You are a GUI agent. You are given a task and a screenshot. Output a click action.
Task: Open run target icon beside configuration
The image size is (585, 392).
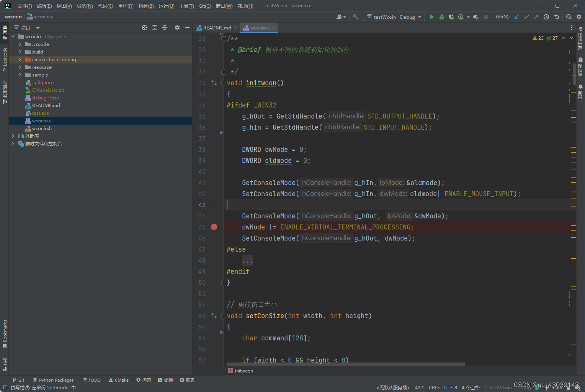coord(476,17)
